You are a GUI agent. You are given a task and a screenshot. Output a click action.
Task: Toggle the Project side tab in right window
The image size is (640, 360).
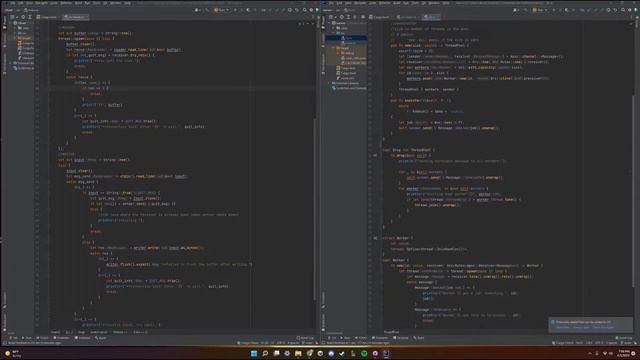(323, 22)
